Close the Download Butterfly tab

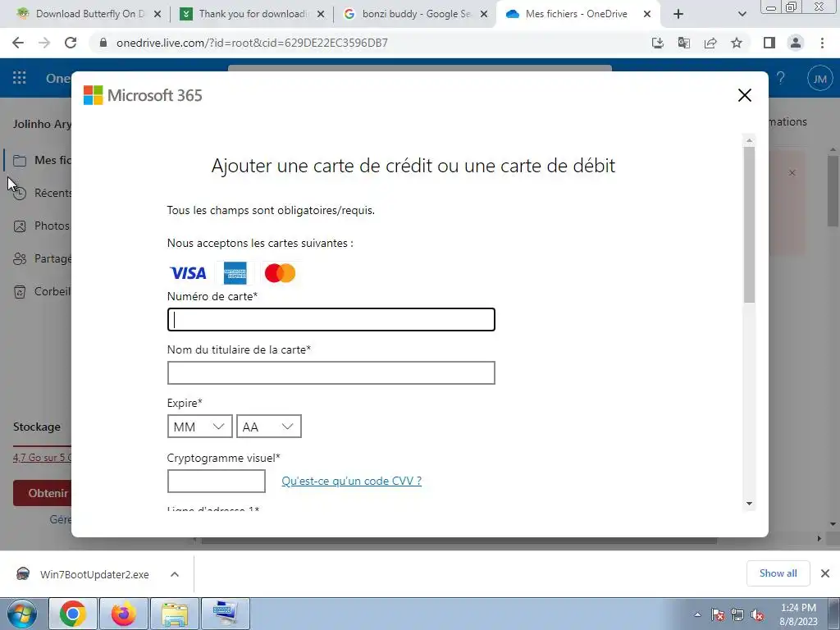157,15
